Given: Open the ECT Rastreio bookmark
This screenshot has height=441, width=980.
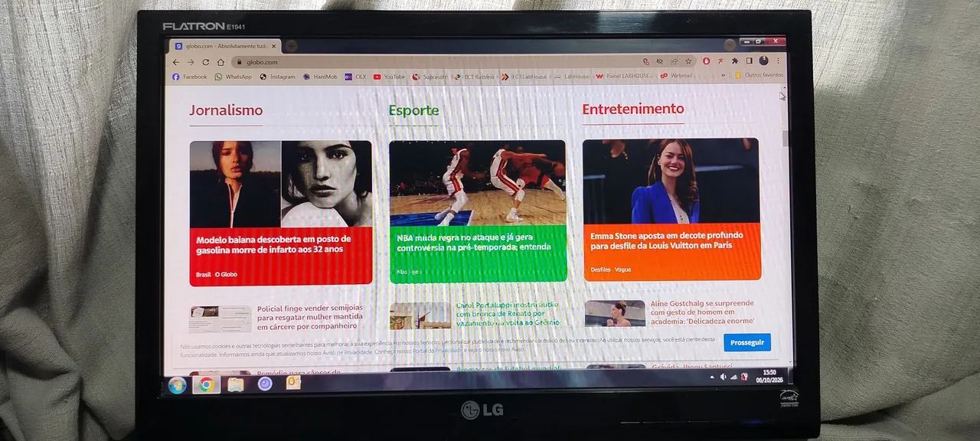Looking at the screenshot, I should point(474,77).
